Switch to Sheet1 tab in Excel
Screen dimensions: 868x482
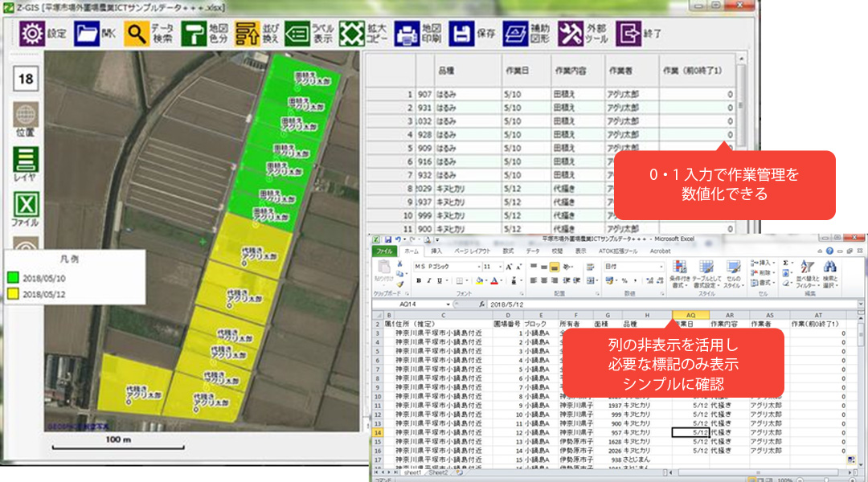tap(411, 473)
